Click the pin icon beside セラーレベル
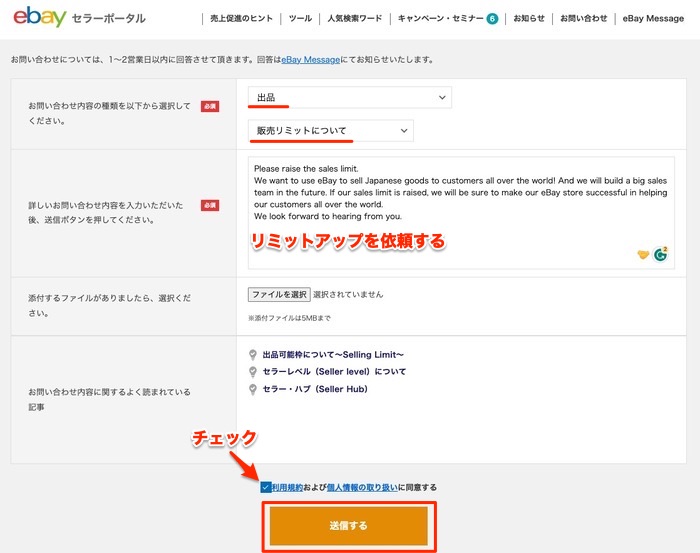The width and height of the screenshot is (700, 553). coord(253,372)
